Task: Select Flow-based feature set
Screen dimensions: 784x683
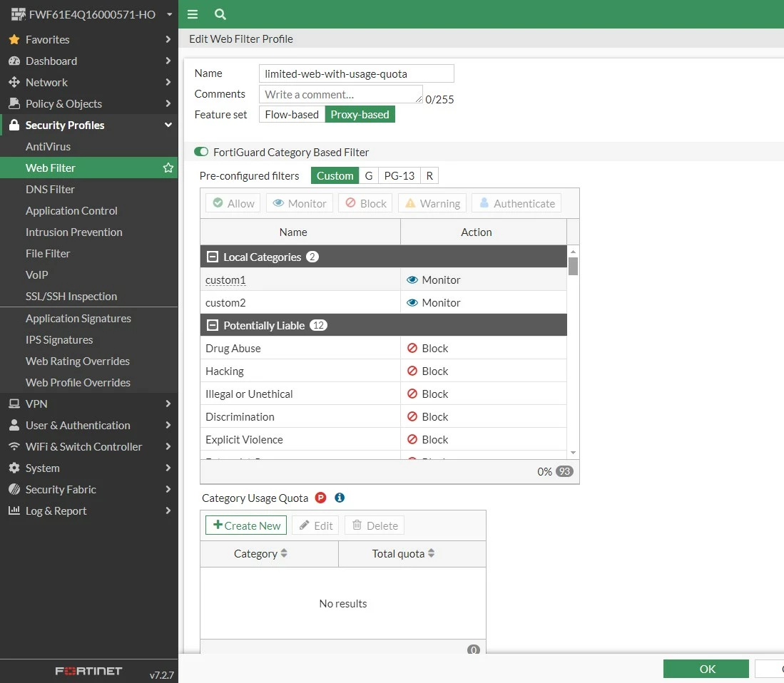Action: point(292,114)
